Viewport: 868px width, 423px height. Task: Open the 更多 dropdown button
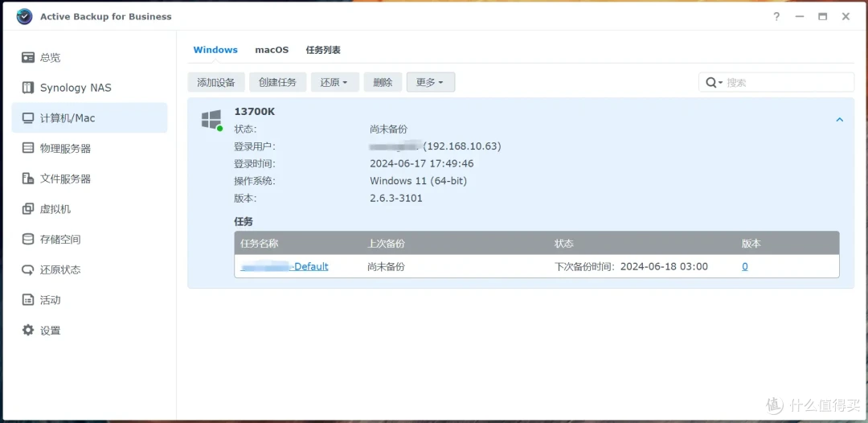tap(431, 83)
